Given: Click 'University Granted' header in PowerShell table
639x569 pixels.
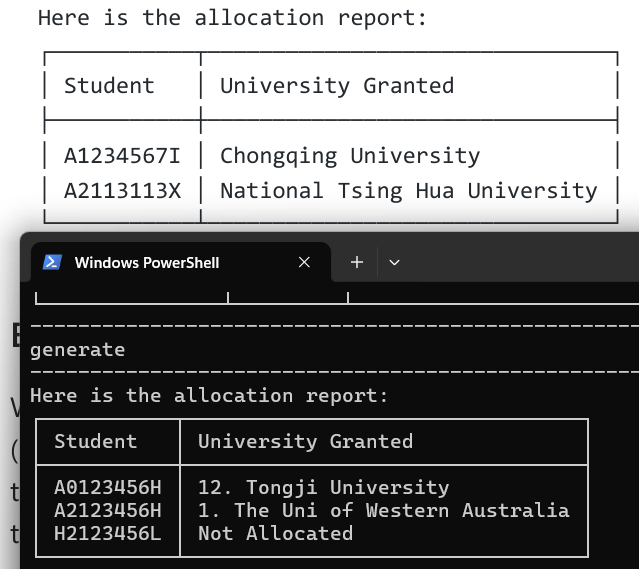Looking at the screenshot, I should click(305, 441).
